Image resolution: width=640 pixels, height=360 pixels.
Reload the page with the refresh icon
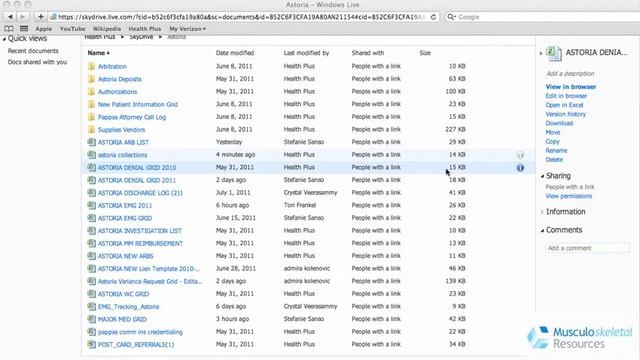click(433, 17)
